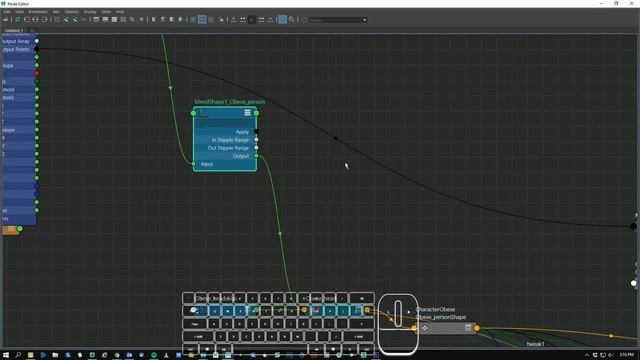Select the Untitled_1 graph tab
The height and width of the screenshot is (360, 640).
pos(14,30)
